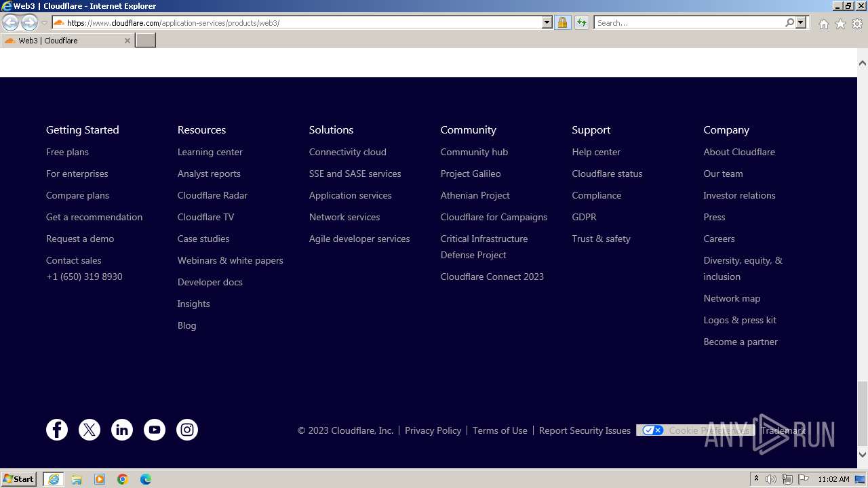
Task: Open a new blank tab
Action: click(146, 41)
